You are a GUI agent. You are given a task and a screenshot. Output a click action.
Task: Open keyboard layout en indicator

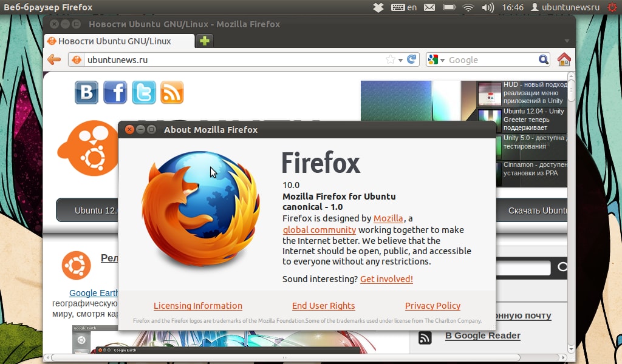tap(404, 7)
